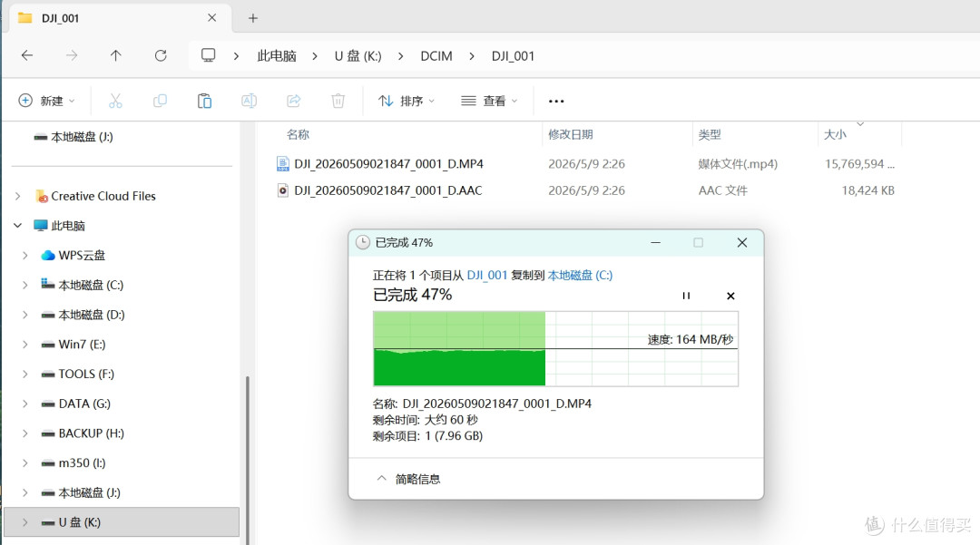The width and height of the screenshot is (980, 545).
Task: Open a new tab with the plus button
Action: (253, 18)
